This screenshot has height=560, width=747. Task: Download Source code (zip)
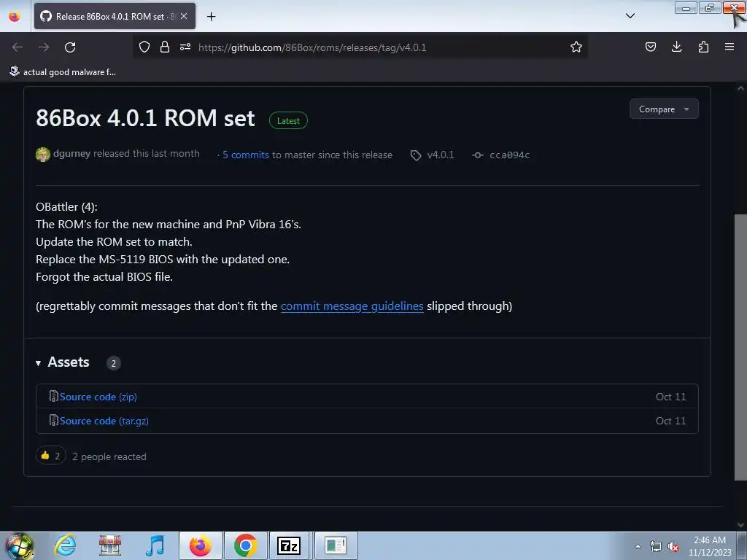click(x=98, y=397)
